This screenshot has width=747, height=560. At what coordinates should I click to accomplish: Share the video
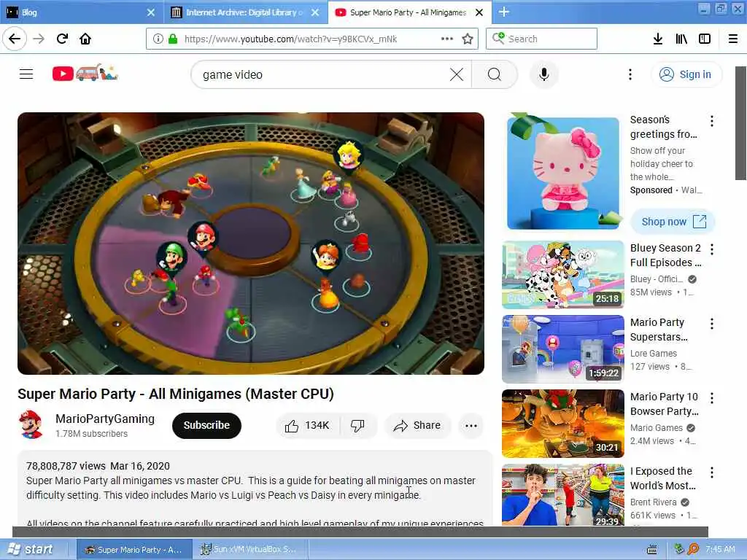tap(417, 425)
